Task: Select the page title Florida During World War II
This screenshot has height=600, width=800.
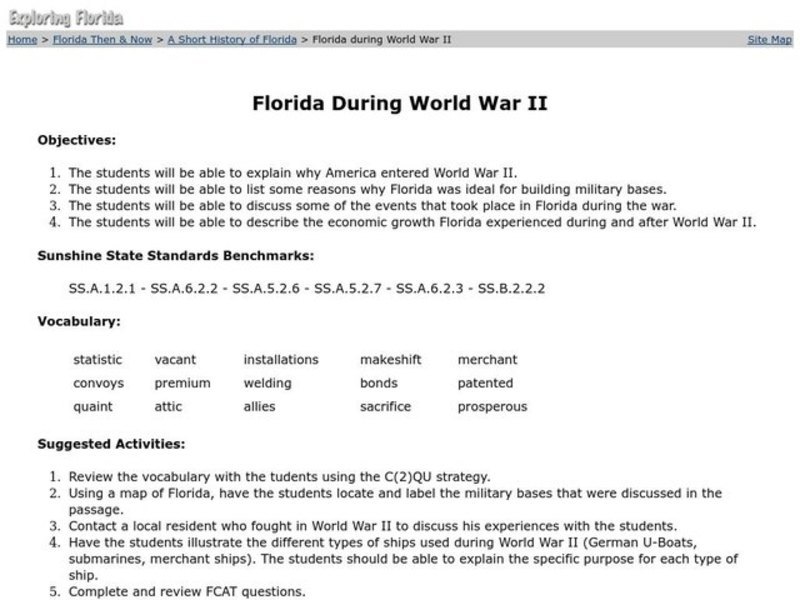Action: point(400,103)
